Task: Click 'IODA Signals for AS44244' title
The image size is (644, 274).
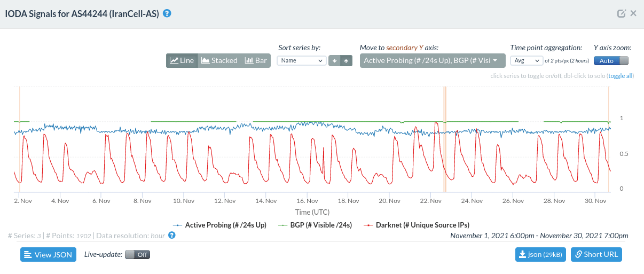Action: [x=82, y=13]
